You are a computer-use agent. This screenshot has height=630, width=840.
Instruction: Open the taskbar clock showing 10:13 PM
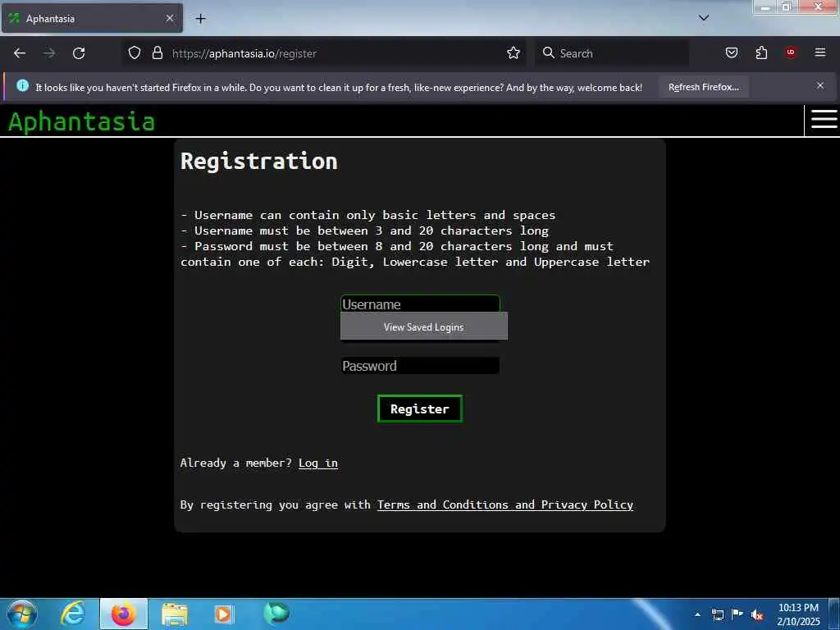798,614
